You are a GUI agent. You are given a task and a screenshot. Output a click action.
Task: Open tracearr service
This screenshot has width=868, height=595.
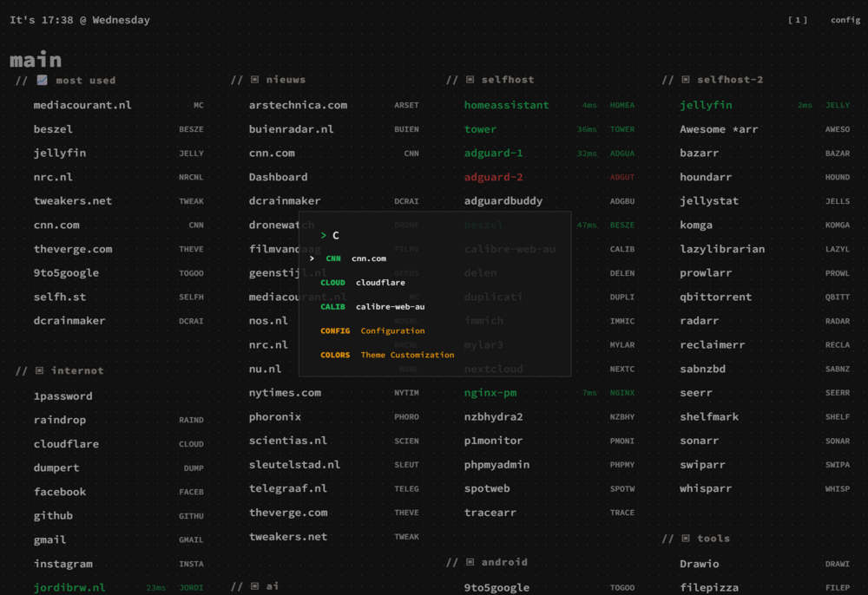click(x=490, y=513)
